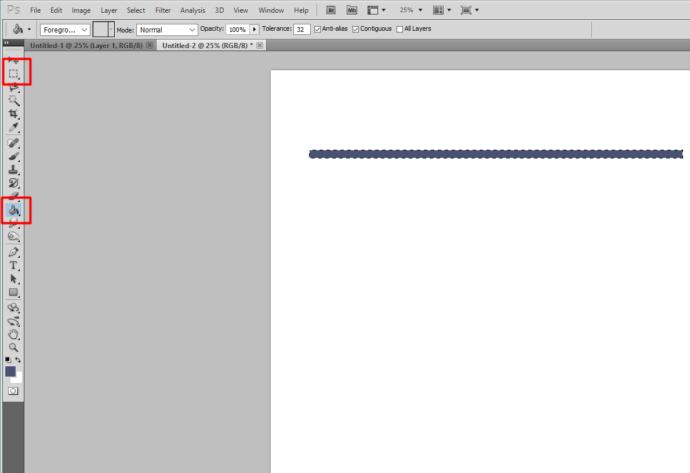Select the Pen tool
The width and height of the screenshot is (690, 473).
tap(13, 252)
